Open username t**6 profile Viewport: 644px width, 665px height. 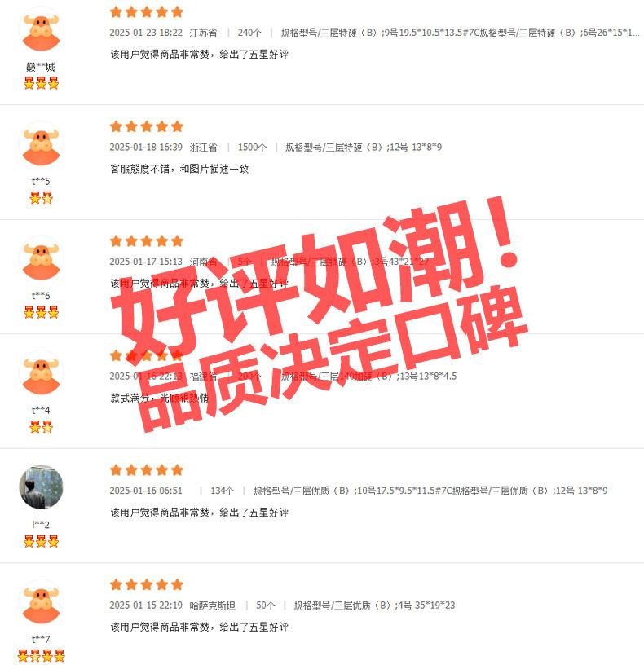tap(41, 296)
